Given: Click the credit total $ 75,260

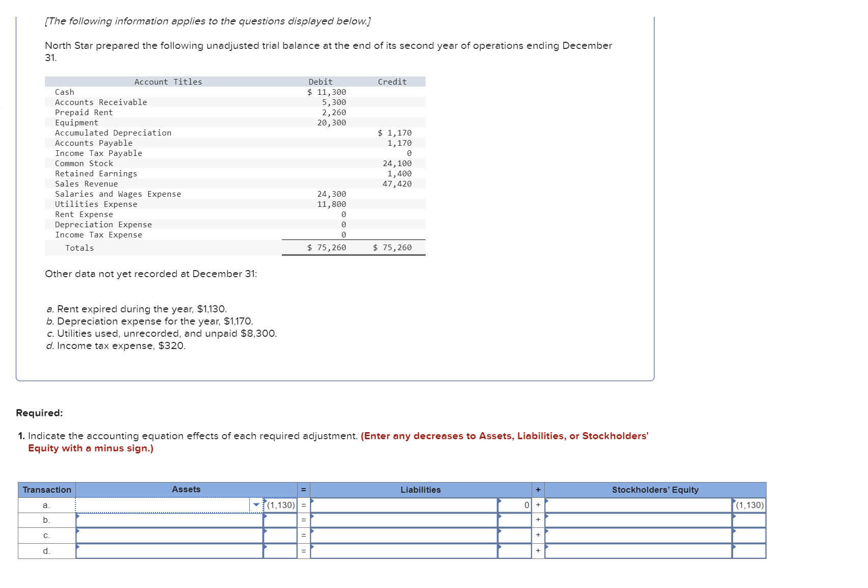Looking at the screenshot, I should [392, 248].
